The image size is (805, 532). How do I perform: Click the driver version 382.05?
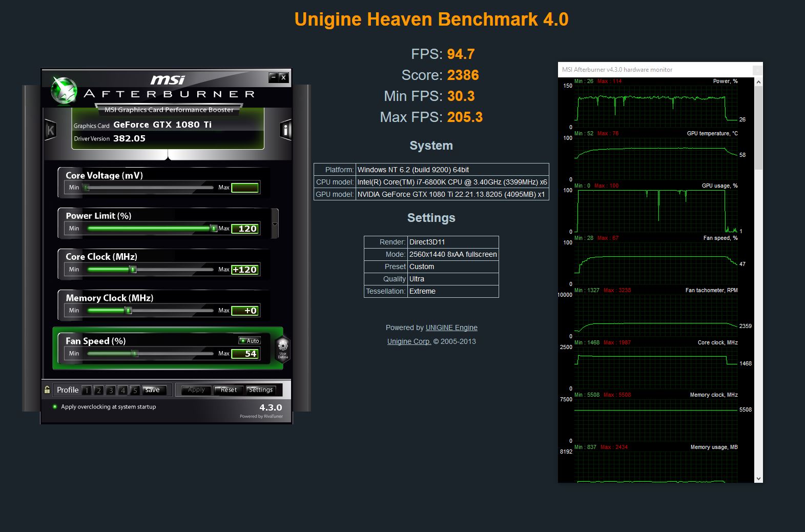click(x=129, y=138)
